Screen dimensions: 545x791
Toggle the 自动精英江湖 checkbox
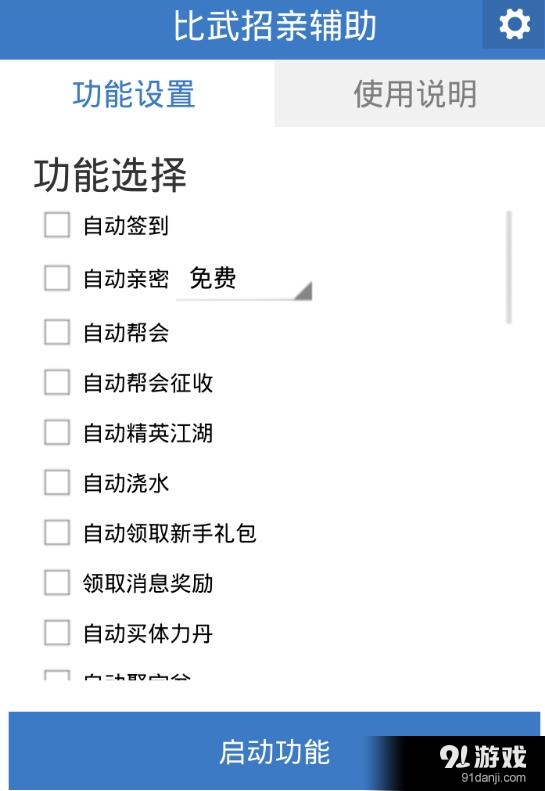(57, 432)
